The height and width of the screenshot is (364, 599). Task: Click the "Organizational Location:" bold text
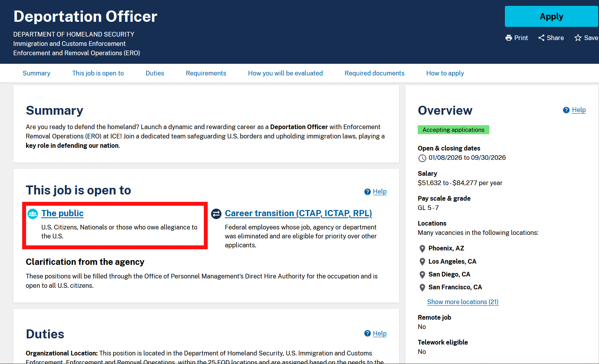pyautogui.click(x=62, y=353)
